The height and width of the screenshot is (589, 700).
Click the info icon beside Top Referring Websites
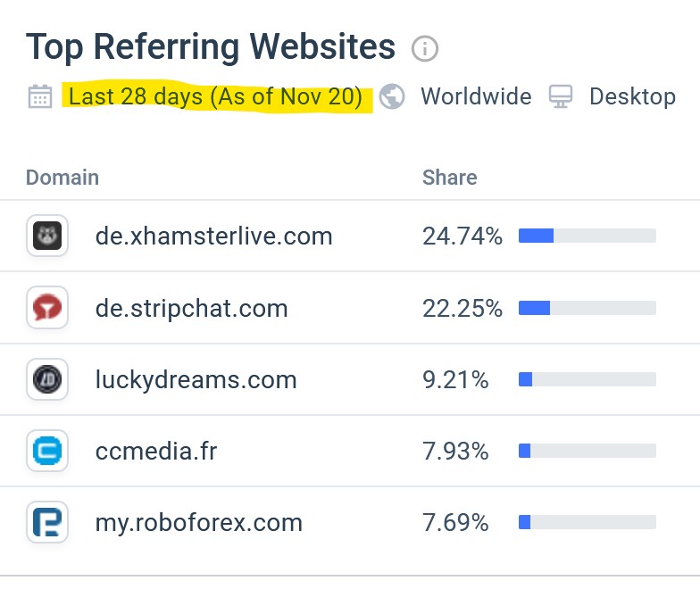pos(425,48)
